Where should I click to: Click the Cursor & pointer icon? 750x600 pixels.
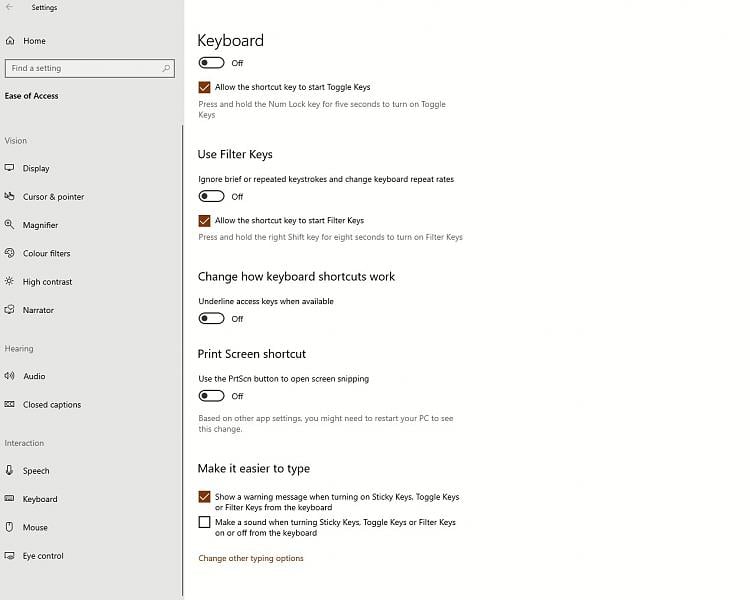10,196
